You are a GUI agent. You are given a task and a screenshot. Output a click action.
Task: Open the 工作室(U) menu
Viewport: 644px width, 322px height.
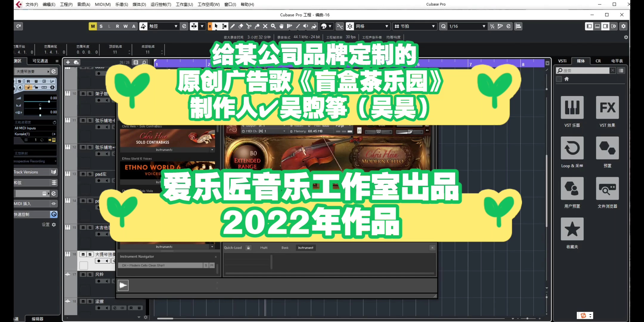tap(184, 4)
